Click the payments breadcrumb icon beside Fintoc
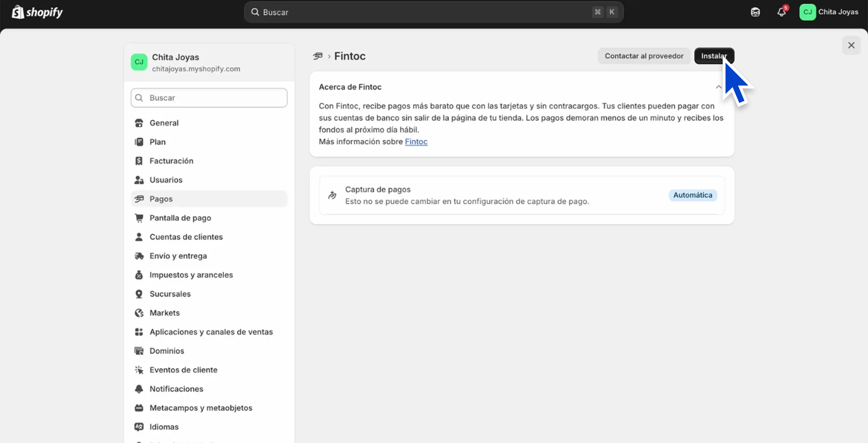The width and height of the screenshot is (868, 443). (x=318, y=56)
